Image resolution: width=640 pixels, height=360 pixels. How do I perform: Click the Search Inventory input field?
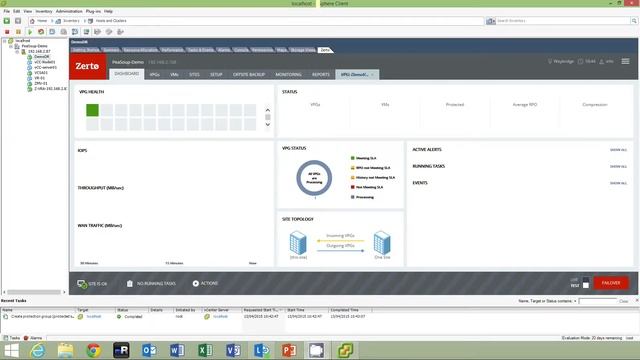[562, 21]
